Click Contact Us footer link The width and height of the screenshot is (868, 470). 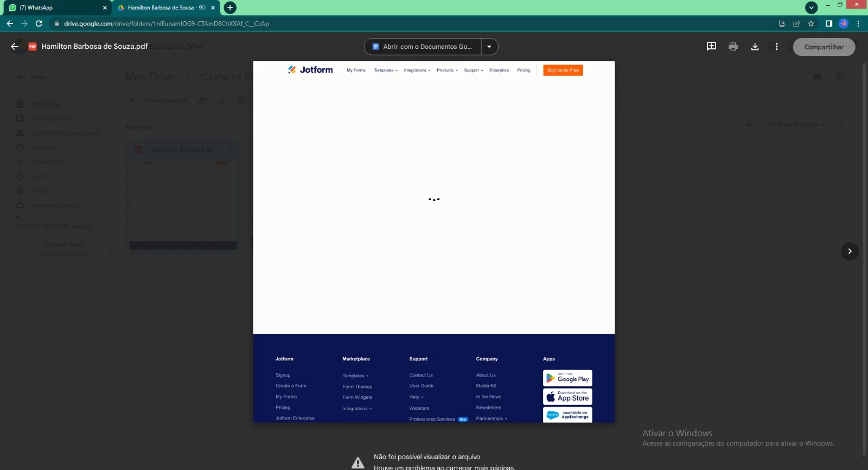(421, 375)
